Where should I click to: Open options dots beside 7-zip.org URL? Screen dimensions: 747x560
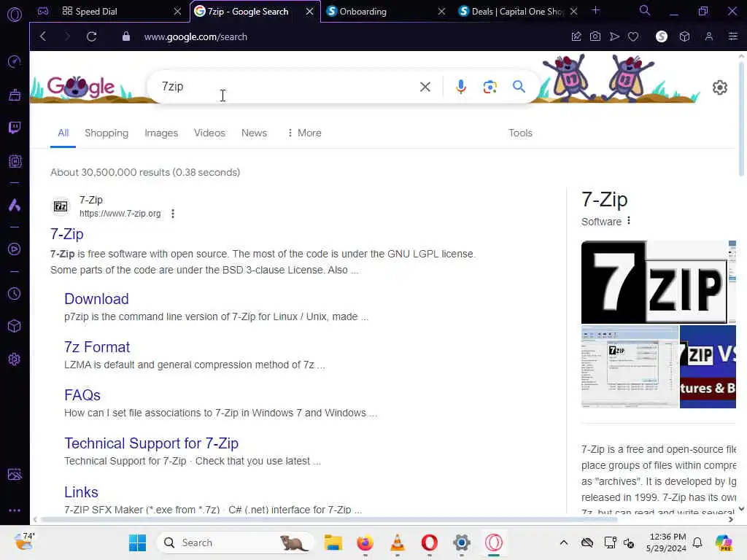(x=173, y=214)
